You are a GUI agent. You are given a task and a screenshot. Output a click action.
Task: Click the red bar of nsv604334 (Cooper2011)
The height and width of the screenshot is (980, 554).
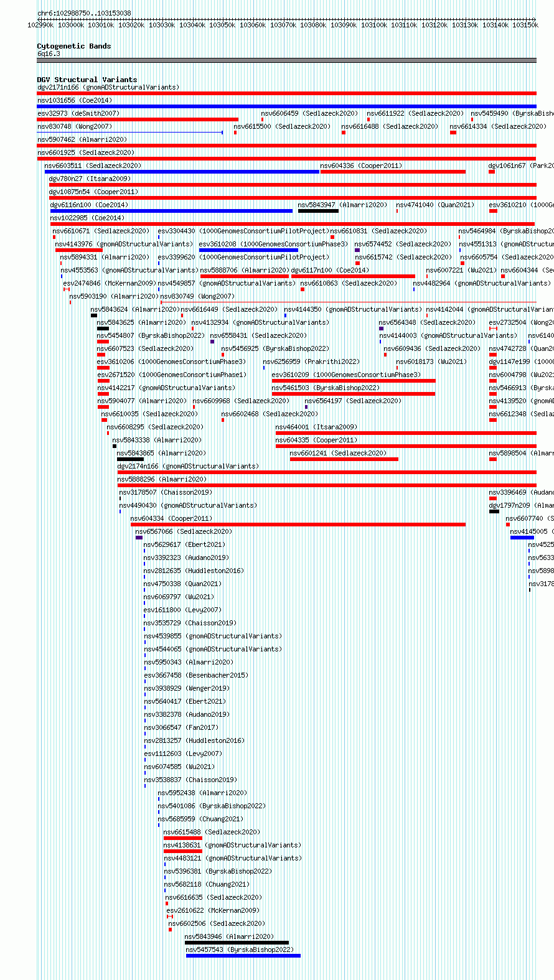click(x=298, y=525)
